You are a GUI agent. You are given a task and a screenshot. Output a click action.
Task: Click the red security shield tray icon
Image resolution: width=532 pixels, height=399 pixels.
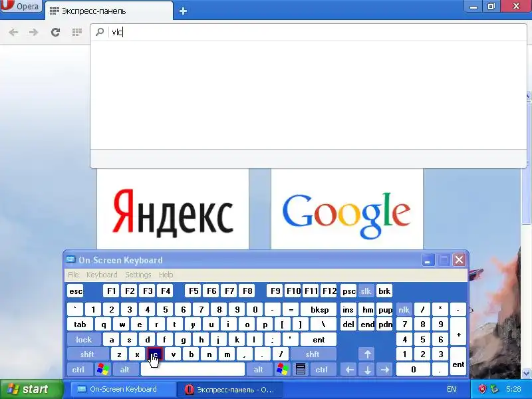(x=482, y=389)
